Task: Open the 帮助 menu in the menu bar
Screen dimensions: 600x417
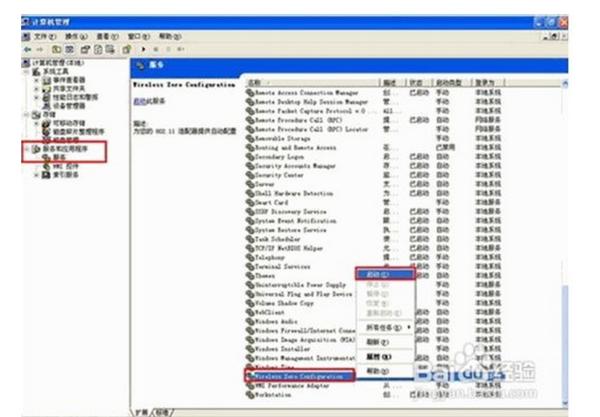Action: pos(170,37)
